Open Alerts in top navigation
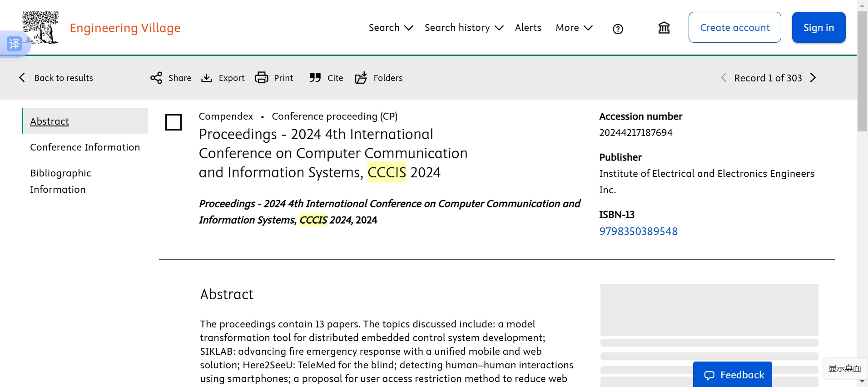The image size is (868, 387). 528,28
